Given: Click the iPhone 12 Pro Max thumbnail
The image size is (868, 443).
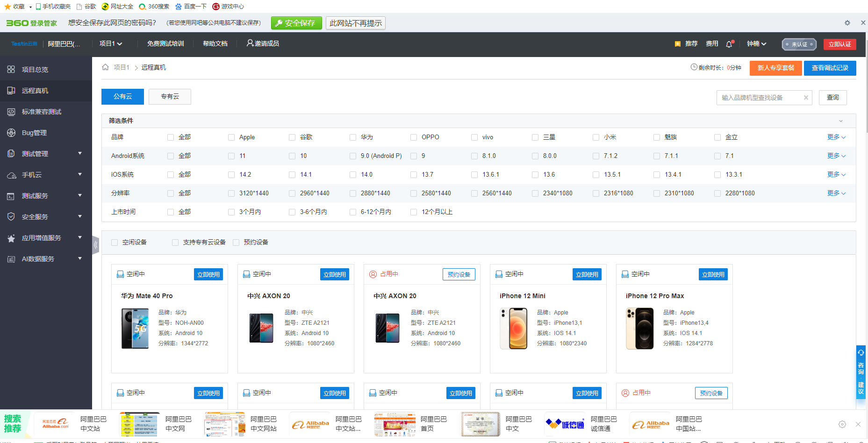Looking at the screenshot, I should click(x=640, y=329).
